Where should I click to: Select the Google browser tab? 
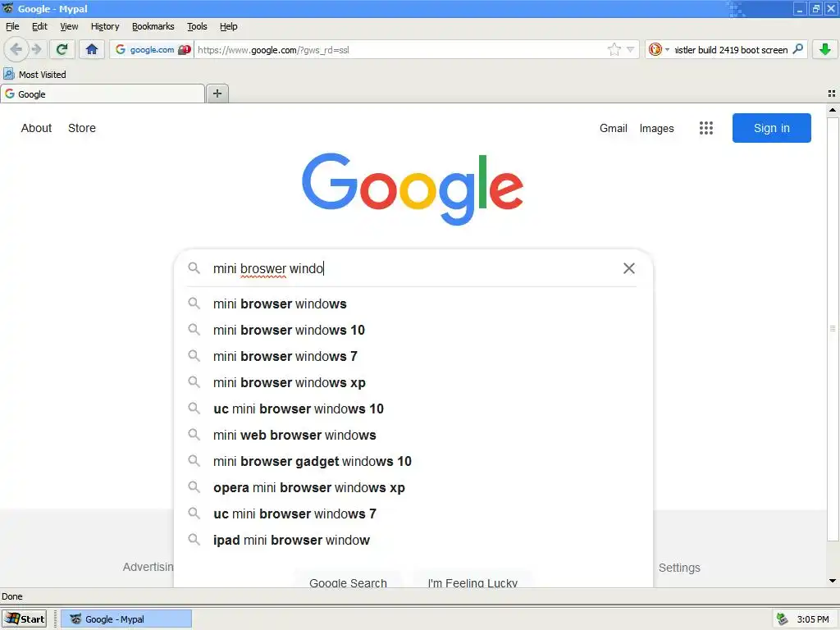pyautogui.click(x=103, y=94)
